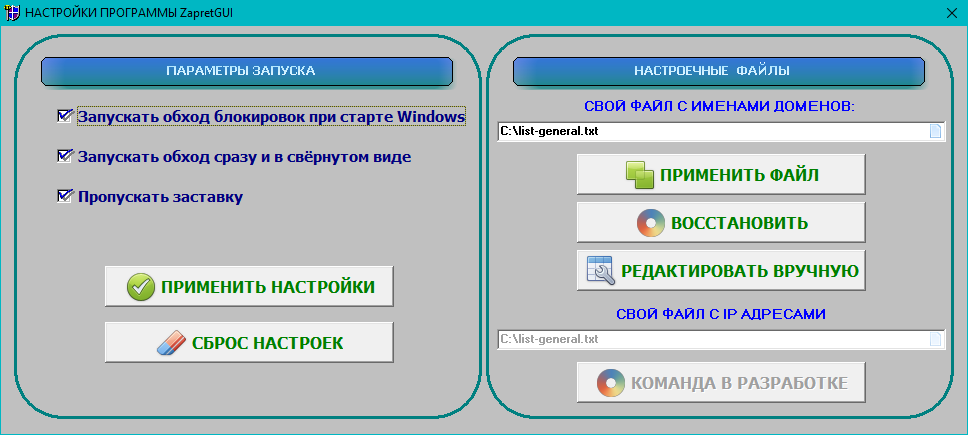Click label СВОЙ ФАЙЛ С IP АДРЕСАМИ
This screenshot has height=435, width=968.
(x=720, y=314)
